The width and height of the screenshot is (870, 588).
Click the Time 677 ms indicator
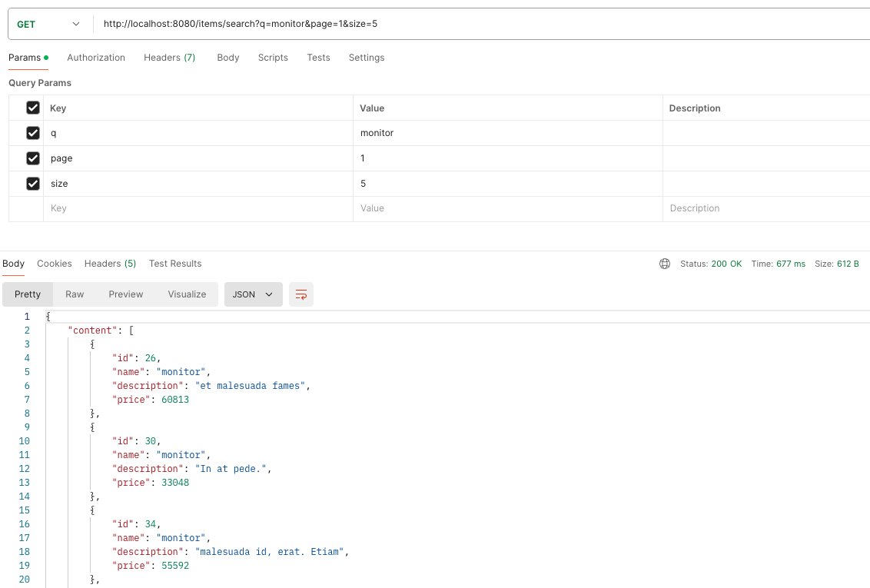click(778, 264)
